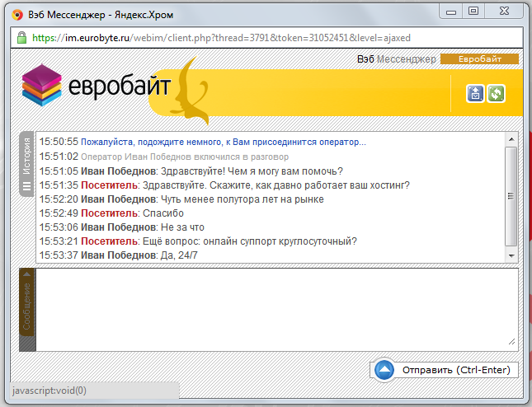Click the chat history scroll up arrow
532x407 pixels.
(511, 139)
